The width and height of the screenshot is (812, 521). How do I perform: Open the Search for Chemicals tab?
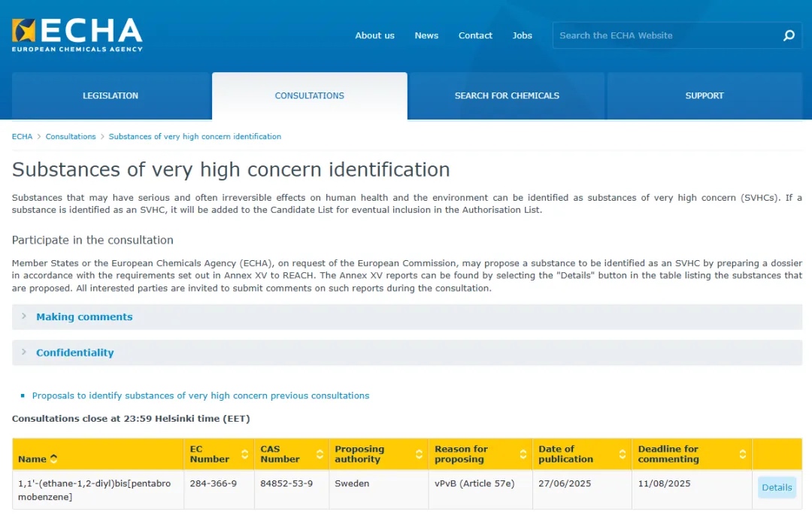(507, 95)
